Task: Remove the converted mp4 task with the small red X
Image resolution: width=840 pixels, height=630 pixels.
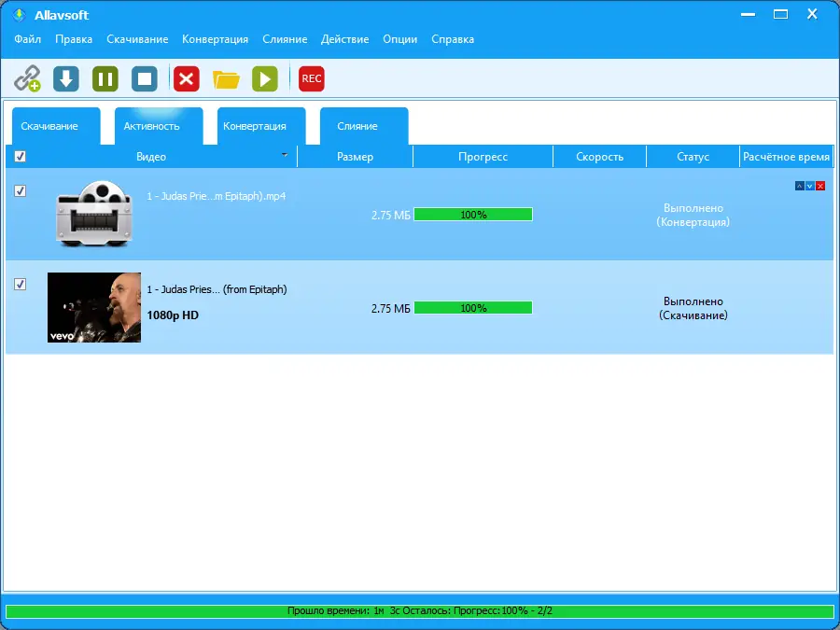Action: 820,186
